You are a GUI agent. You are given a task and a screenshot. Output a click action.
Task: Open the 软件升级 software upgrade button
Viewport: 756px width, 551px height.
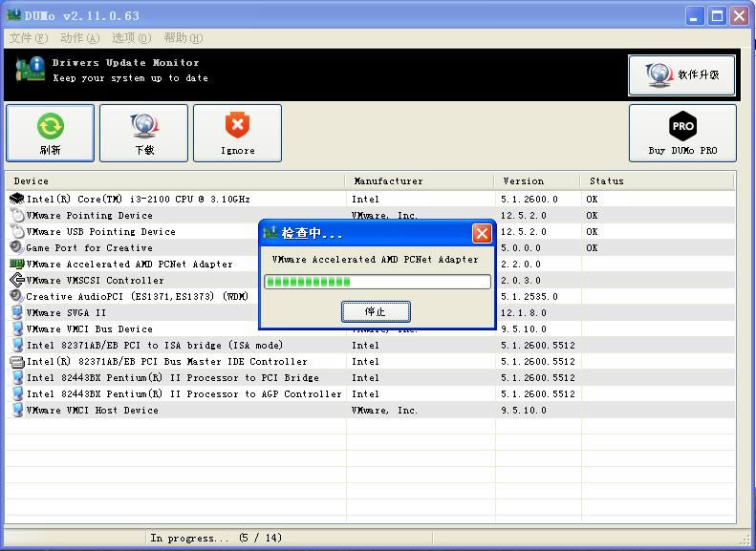pos(681,75)
